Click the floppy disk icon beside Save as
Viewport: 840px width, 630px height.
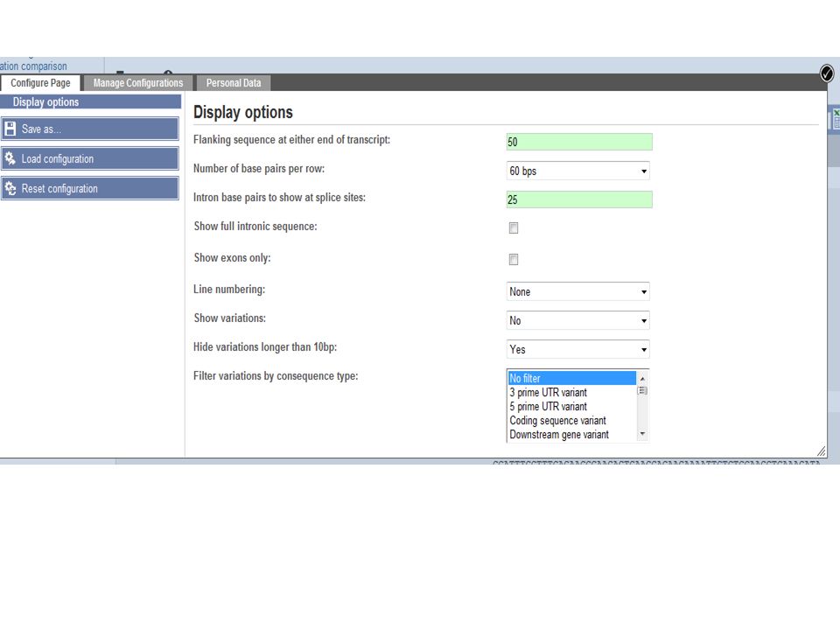[x=10, y=129]
